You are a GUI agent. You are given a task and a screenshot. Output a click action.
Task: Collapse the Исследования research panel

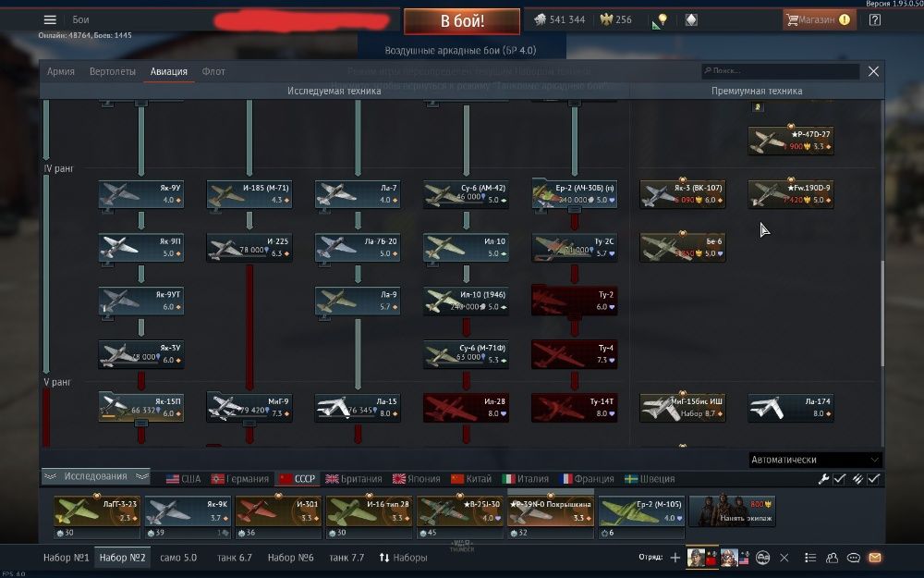point(95,476)
